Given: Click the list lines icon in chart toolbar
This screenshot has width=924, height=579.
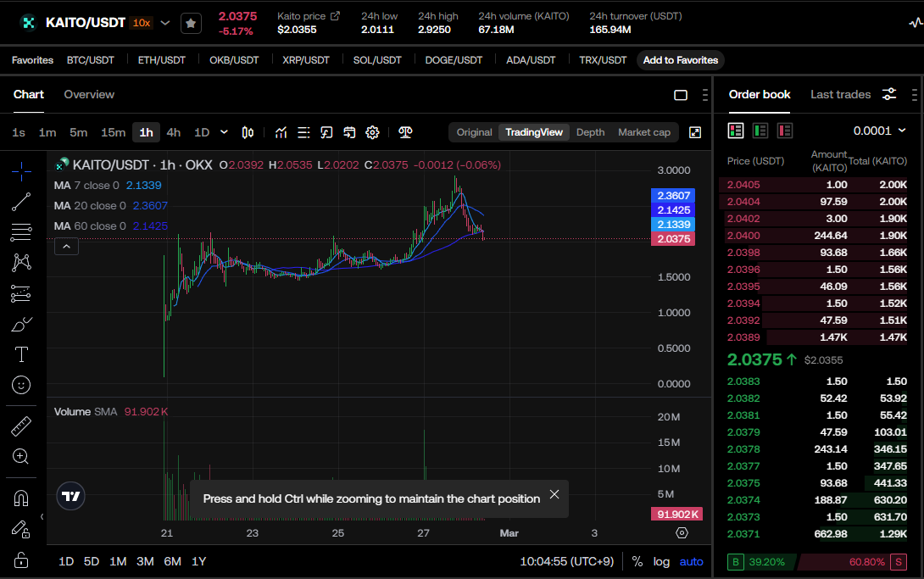Looking at the screenshot, I should pos(303,132).
